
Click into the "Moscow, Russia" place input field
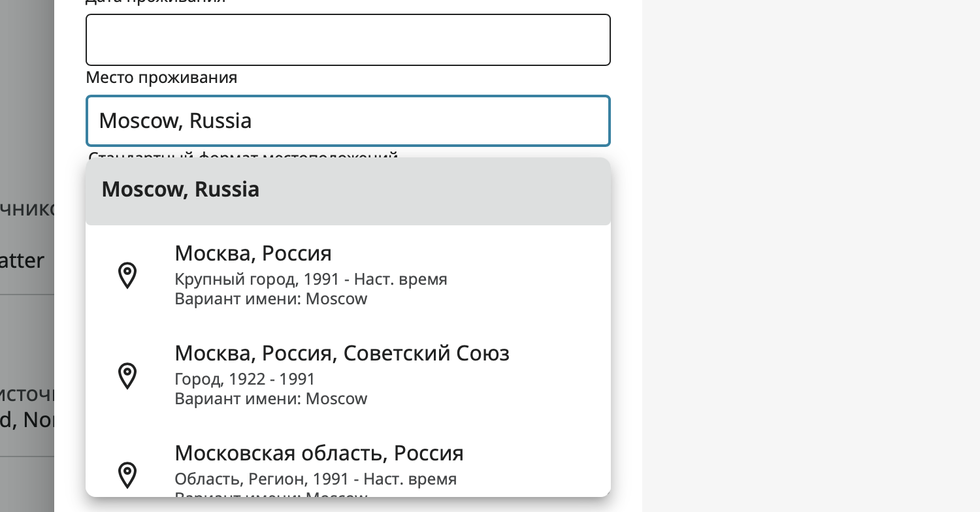click(348, 121)
